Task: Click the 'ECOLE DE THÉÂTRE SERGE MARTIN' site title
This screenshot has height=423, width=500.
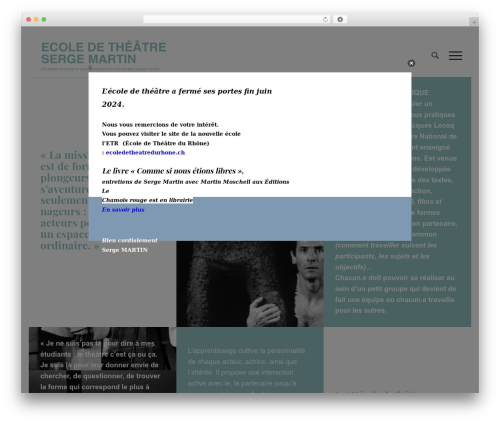Action: pyautogui.click(x=104, y=53)
